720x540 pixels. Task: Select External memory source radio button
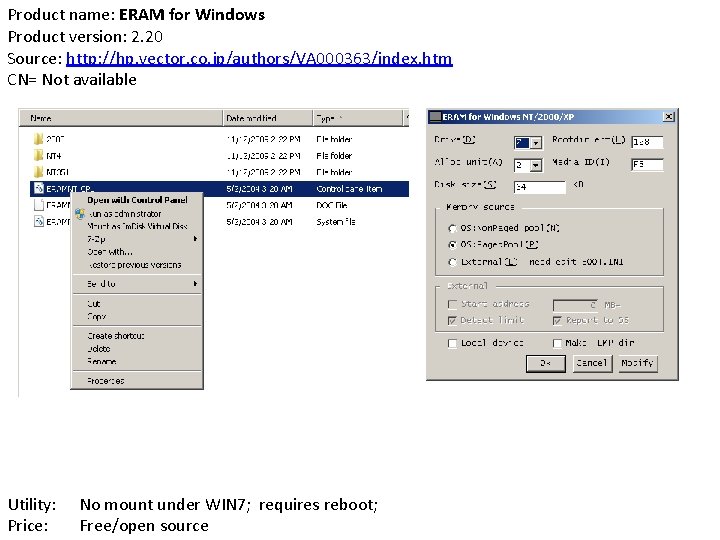tap(452, 262)
